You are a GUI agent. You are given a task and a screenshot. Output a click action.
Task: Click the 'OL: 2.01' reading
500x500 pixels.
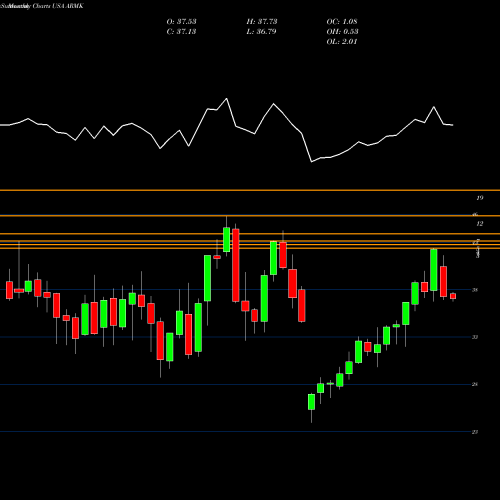coord(342,41)
